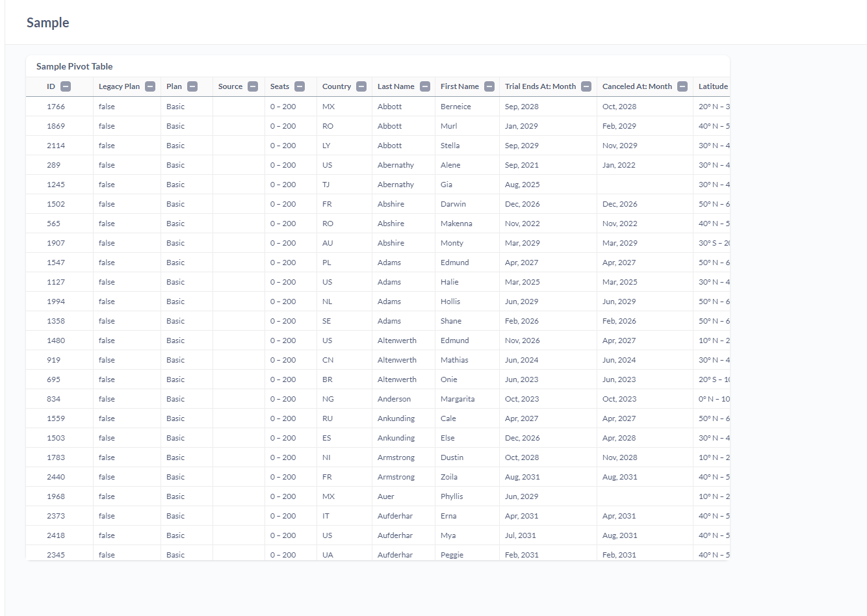
Task: Click the cell containing Abernathy Alene
Action: (396, 164)
